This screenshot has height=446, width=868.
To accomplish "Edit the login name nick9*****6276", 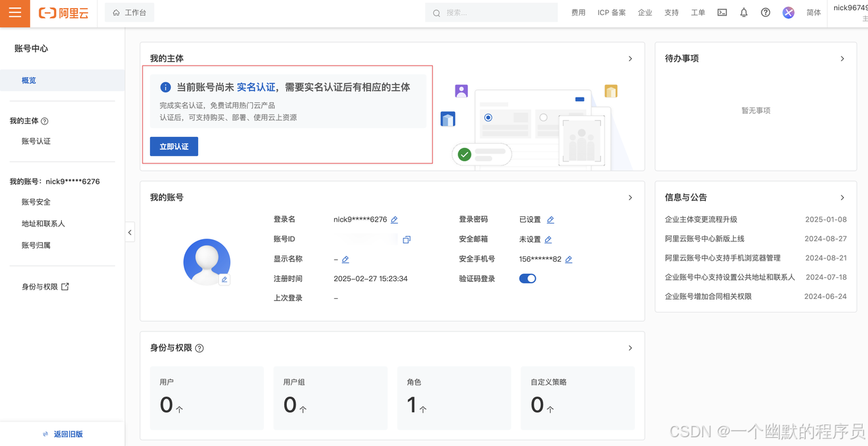I will point(395,220).
